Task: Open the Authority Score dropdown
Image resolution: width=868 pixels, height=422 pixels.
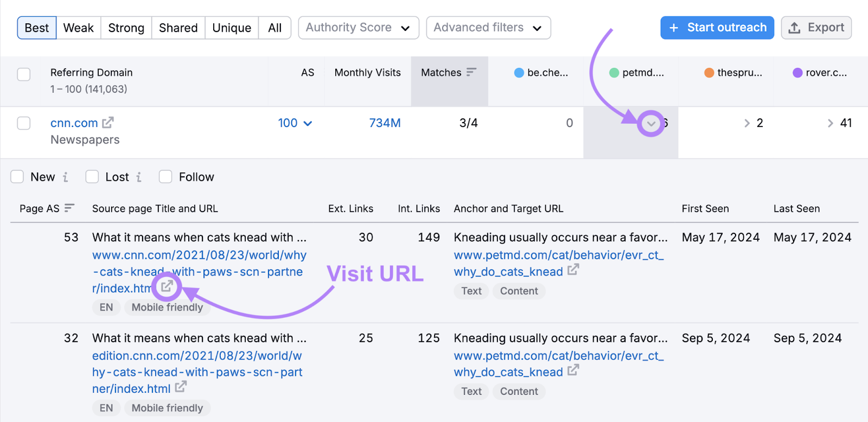Action: point(358,28)
